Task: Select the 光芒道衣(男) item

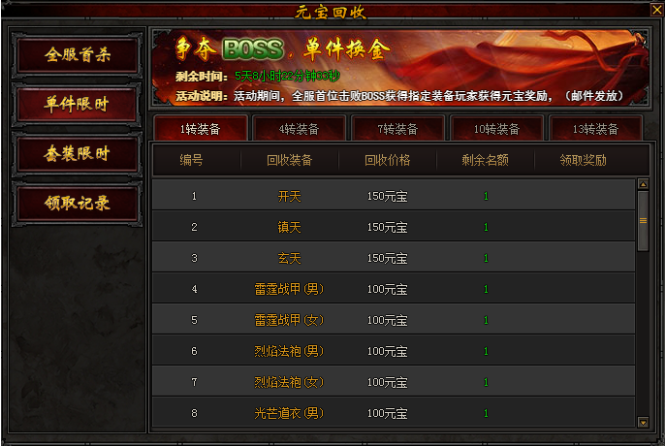Action: point(289,413)
